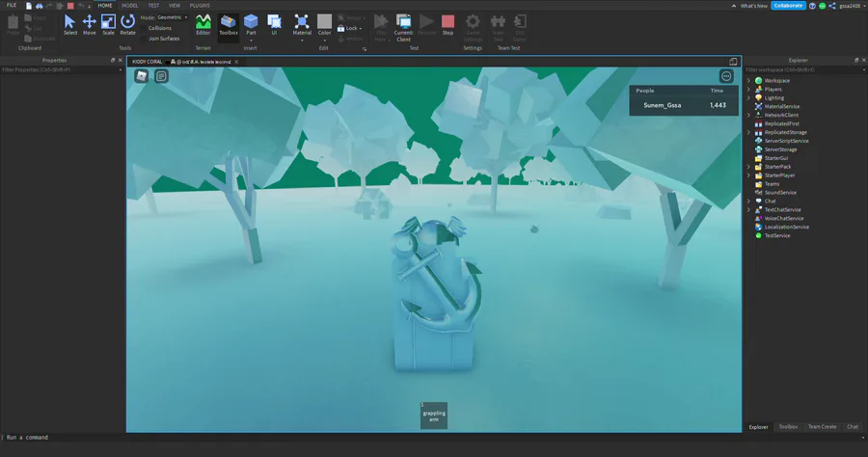Click the Color swatch in Edit group
The height and width of the screenshot is (457, 868).
[324, 21]
